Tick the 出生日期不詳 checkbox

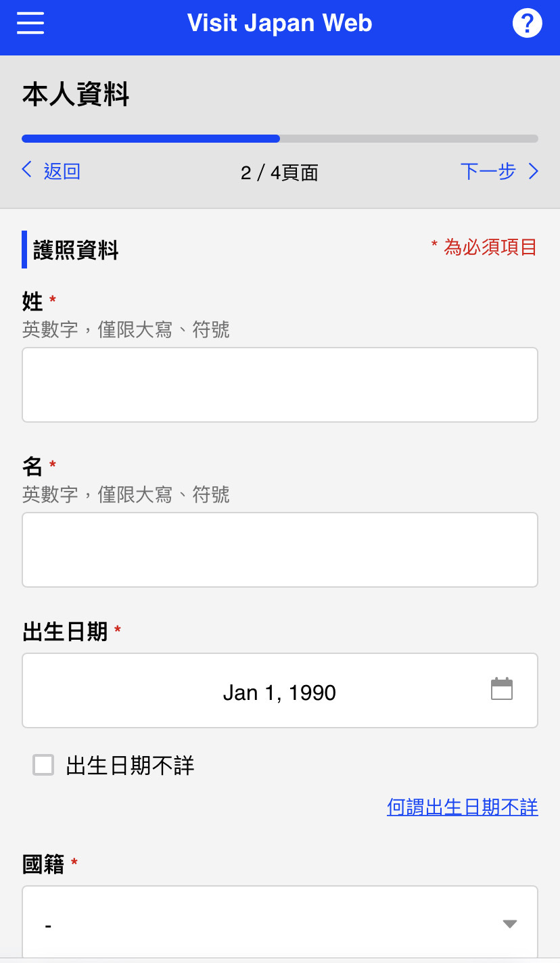pyautogui.click(x=43, y=765)
